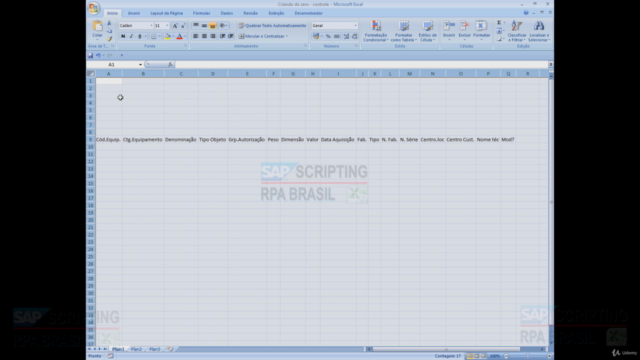Align text right in the cell
Screen dimensions: 640x360
[x=213, y=36]
